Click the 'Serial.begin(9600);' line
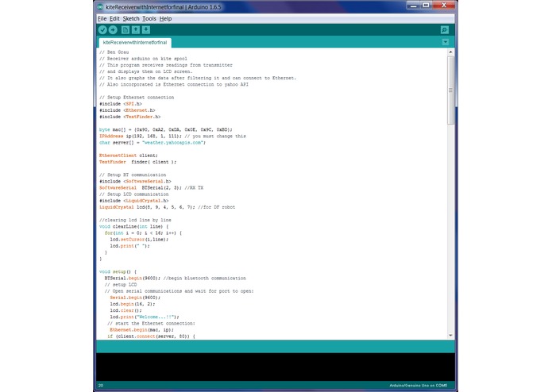 point(135,298)
